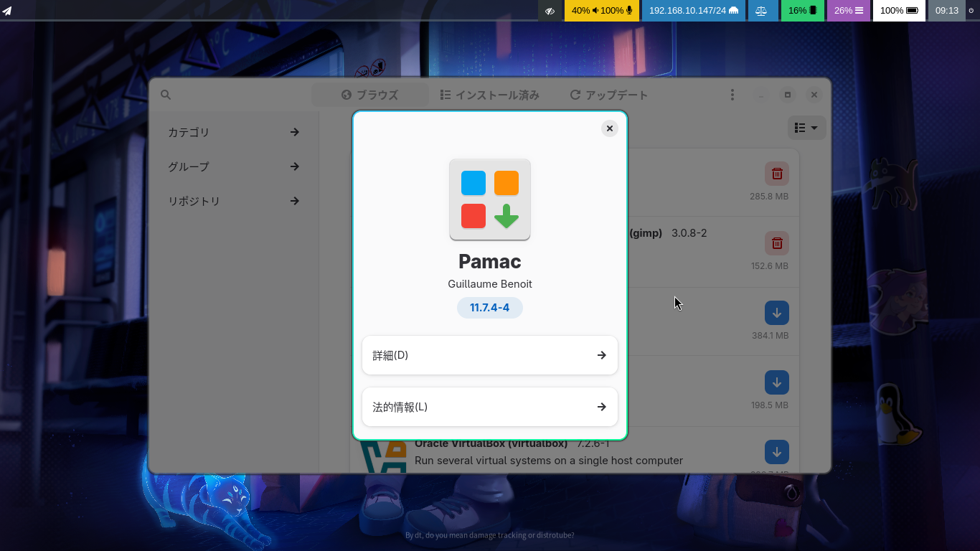Switch to the ブラウズ tab
Image resolution: width=980 pixels, height=551 pixels.
pos(370,95)
